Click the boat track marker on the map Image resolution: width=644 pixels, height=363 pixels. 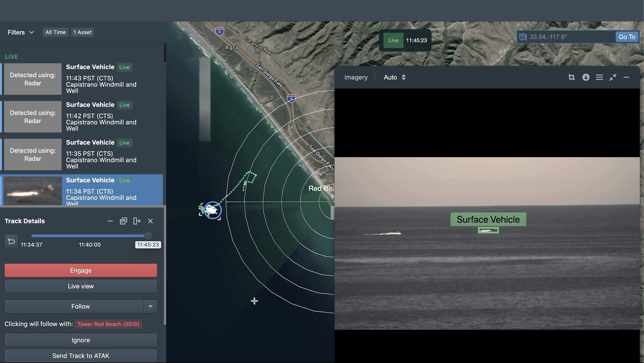coord(213,210)
